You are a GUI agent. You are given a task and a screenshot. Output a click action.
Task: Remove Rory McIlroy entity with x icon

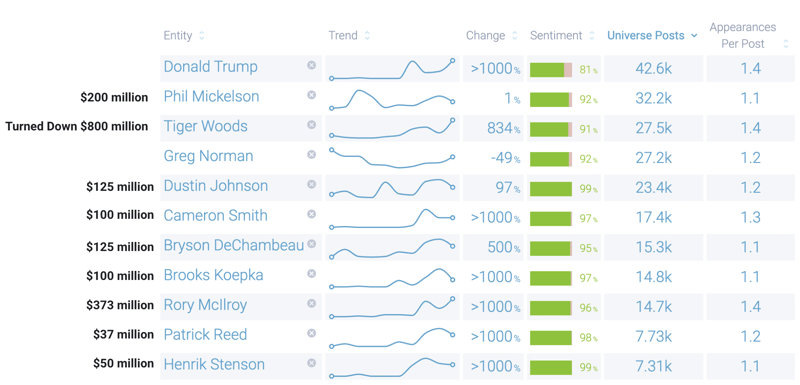[x=311, y=303]
